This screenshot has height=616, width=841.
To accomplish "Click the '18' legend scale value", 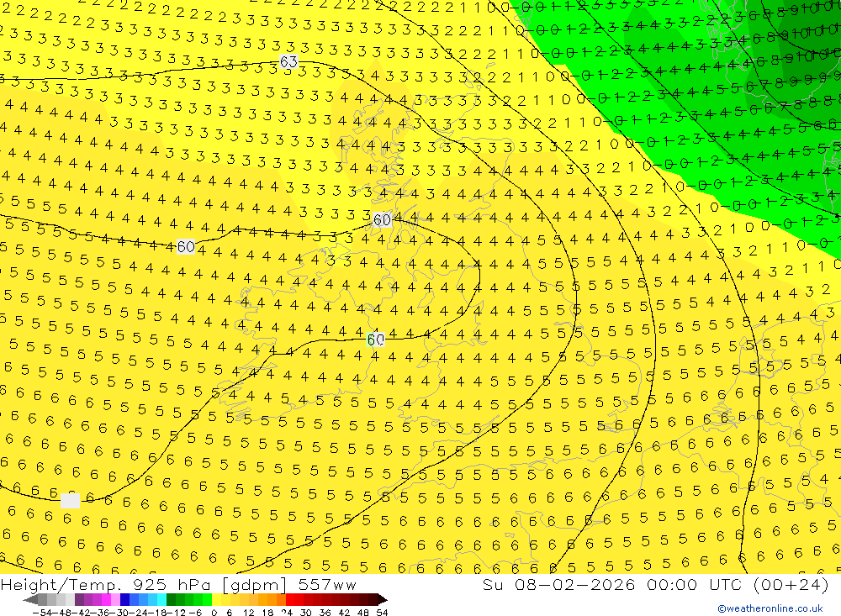I will coord(267,613).
